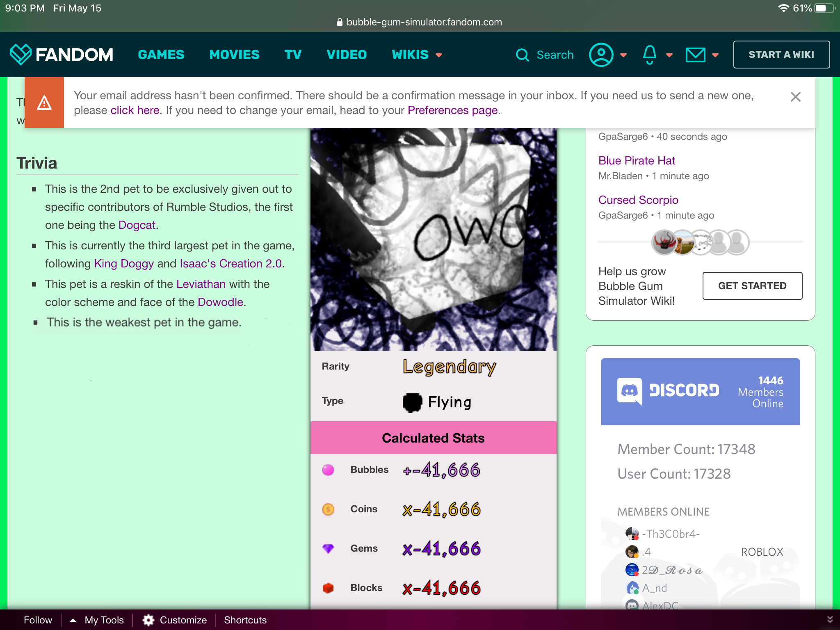The image size is (840, 630).
Task: Expand the My Tools menu arrow
Action: click(x=73, y=620)
